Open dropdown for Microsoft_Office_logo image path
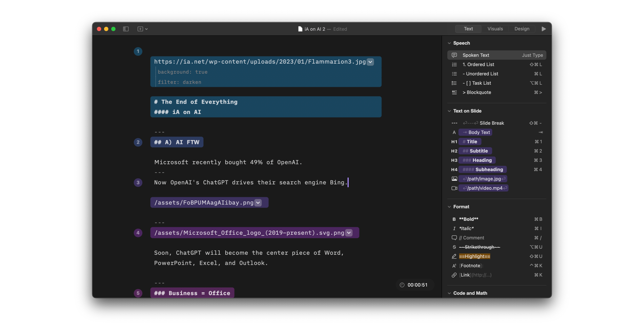Viewport: 644px width, 333px height. tap(349, 233)
